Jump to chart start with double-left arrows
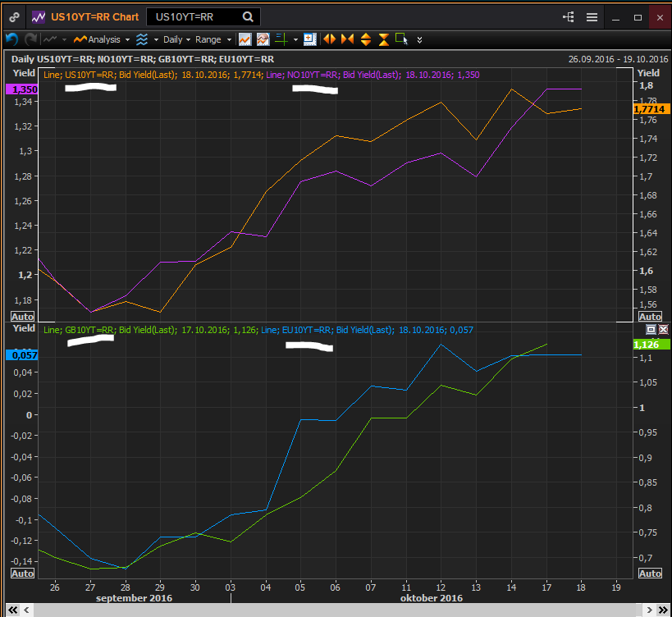The image size is (672, 617). click(13, 610)
